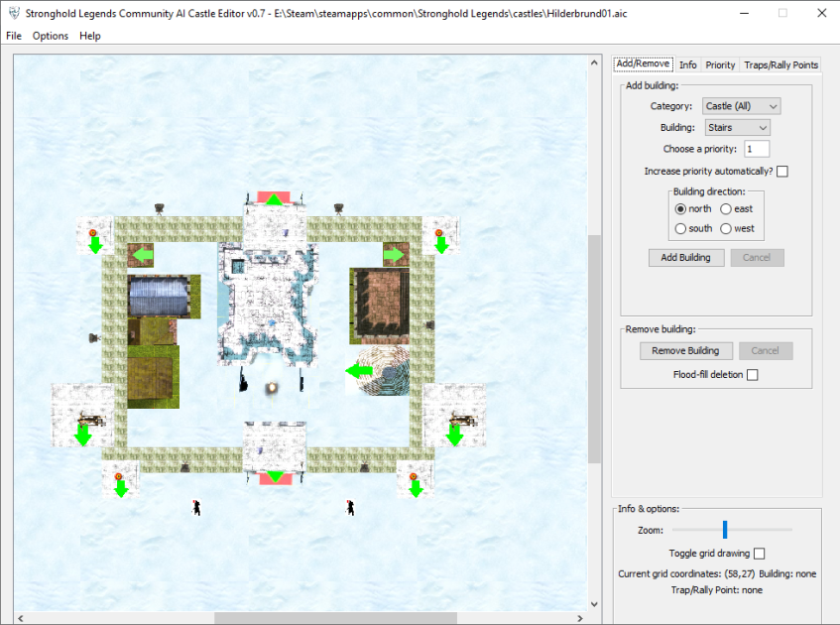The image size is (840, 625).
Task: Click the horizontal scrollbar thumb
Action: (x=335, y=618)
